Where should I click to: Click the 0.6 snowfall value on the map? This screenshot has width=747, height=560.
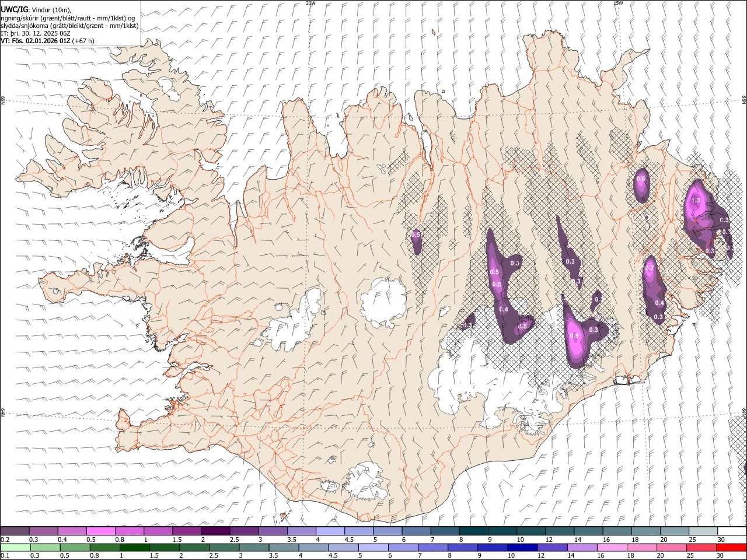point(641,179)
